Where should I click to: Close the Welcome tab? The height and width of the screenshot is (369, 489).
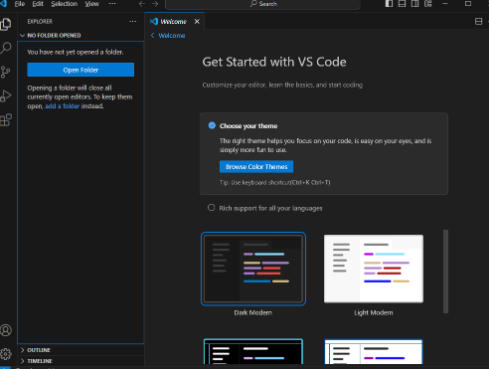coord(197,21)
